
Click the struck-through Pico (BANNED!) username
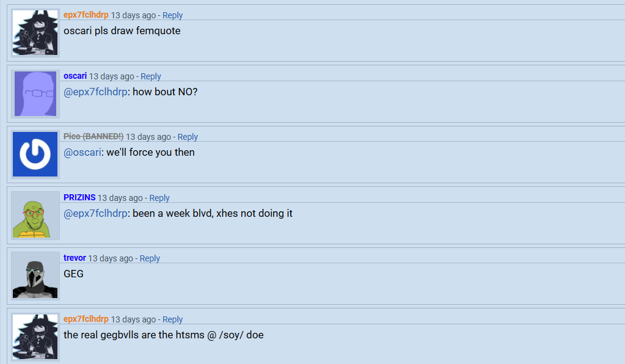pos(93,137)
